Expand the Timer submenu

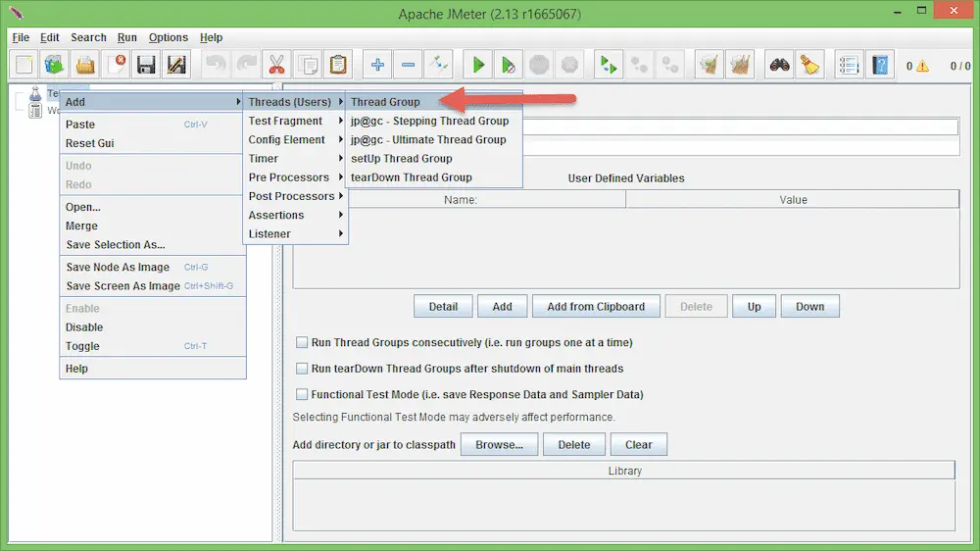[x=296, y=158]
